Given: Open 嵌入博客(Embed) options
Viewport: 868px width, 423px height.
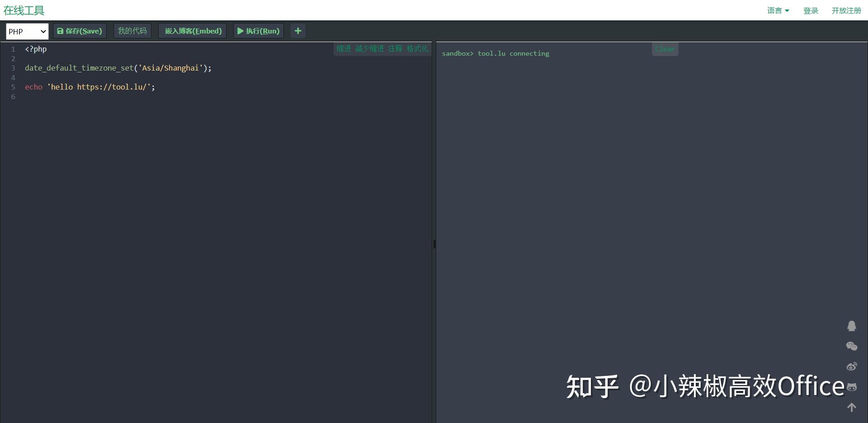Looking at the screenshot, I should pyautogui.click(x=192, y=31).
